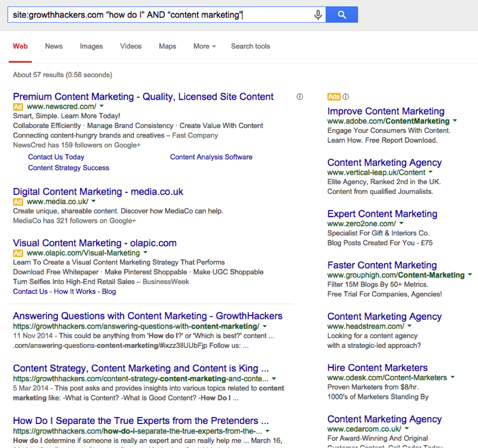Expand the arrow next to answering-questions-with-content-marketing URL
This screenshot has width=478, height=448.
point(265,326)
